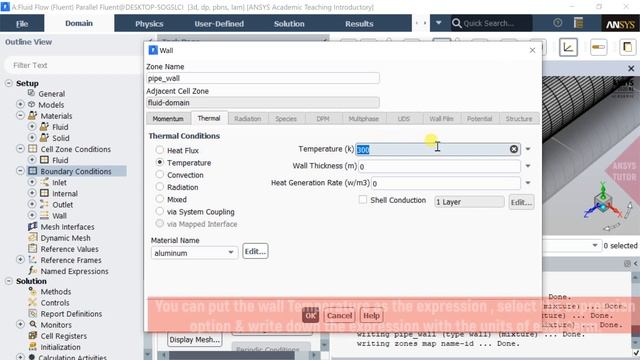
Task: Open the General setup item
Action: coord(51,94)
